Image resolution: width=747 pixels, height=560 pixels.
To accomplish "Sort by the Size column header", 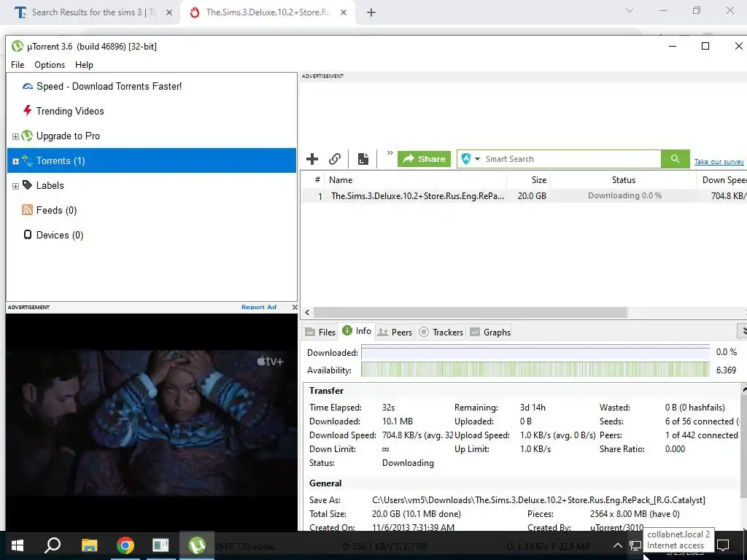I will (x=529, y=180).
